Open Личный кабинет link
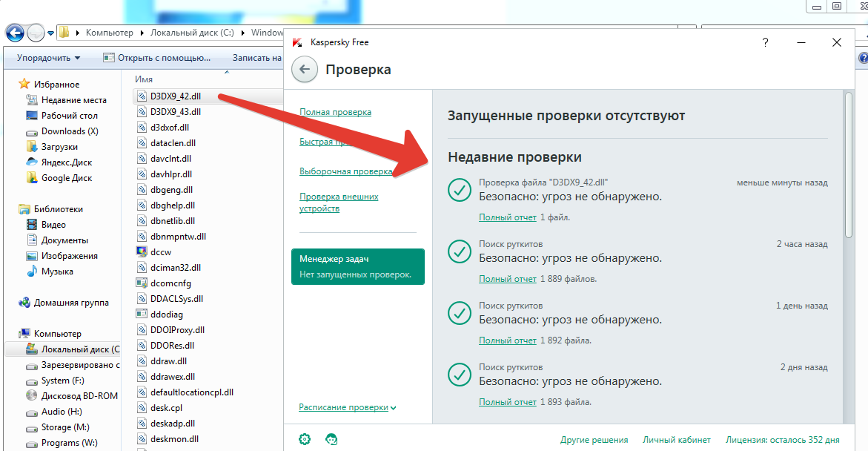868x451 pixels. (x=677, y=439)
